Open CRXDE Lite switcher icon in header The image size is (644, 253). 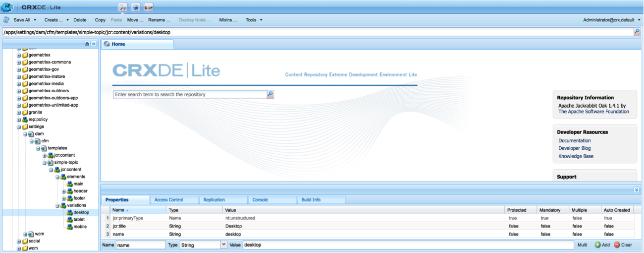123,7
